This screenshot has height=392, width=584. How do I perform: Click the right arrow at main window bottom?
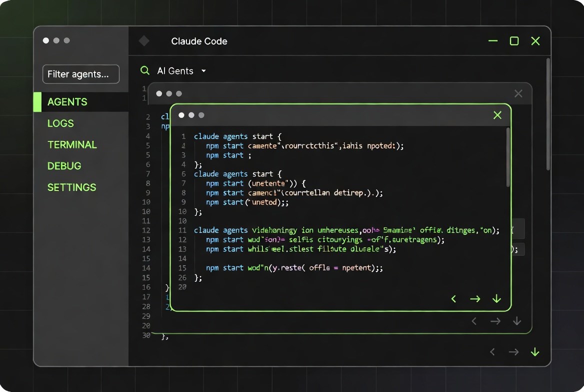[x=513, y=352]
